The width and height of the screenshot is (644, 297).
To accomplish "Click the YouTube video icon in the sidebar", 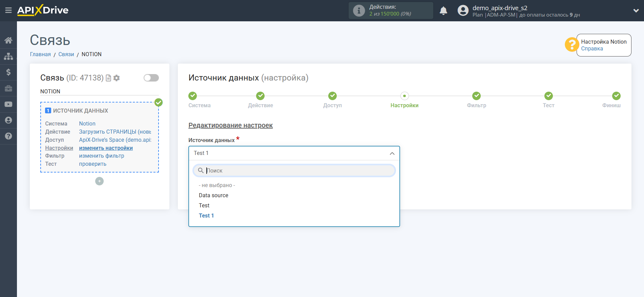I will [x=8, y=104].
